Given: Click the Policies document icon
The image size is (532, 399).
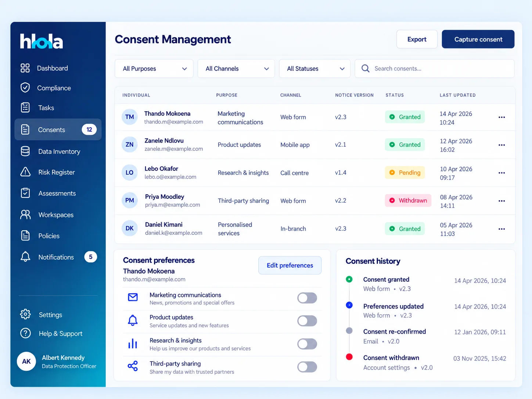Looking at the screenshot, I should 25,236.
